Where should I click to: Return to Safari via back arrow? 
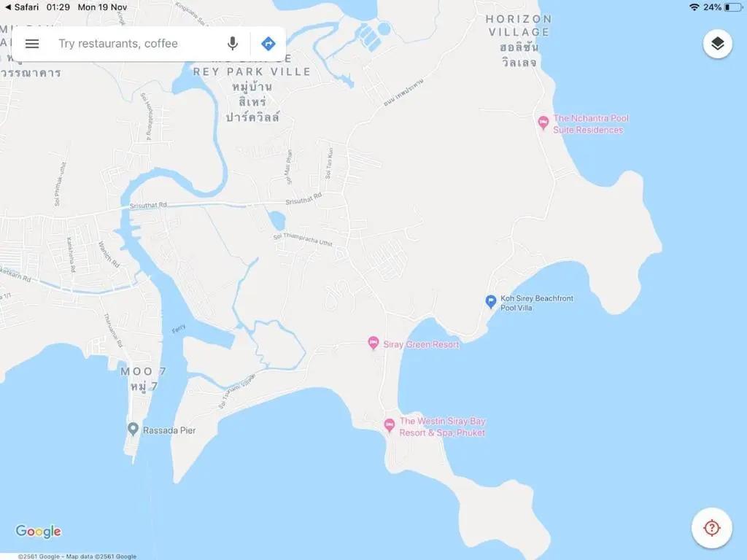click(8, 7)
